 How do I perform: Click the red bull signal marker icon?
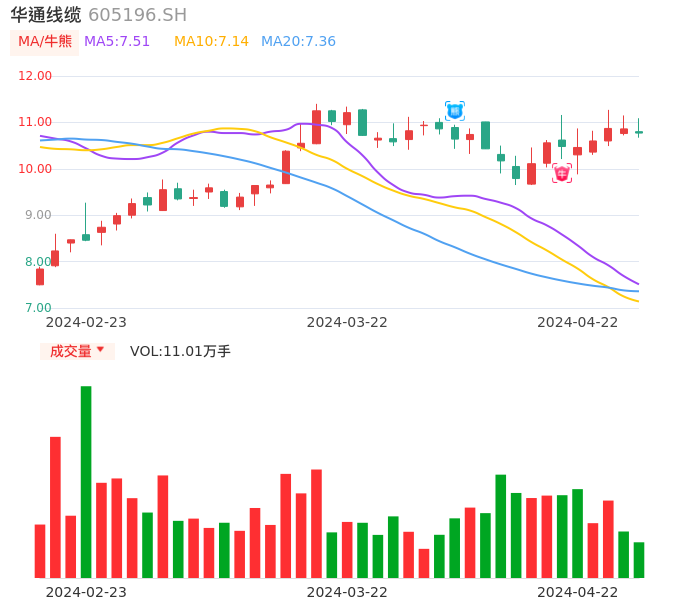562,174
